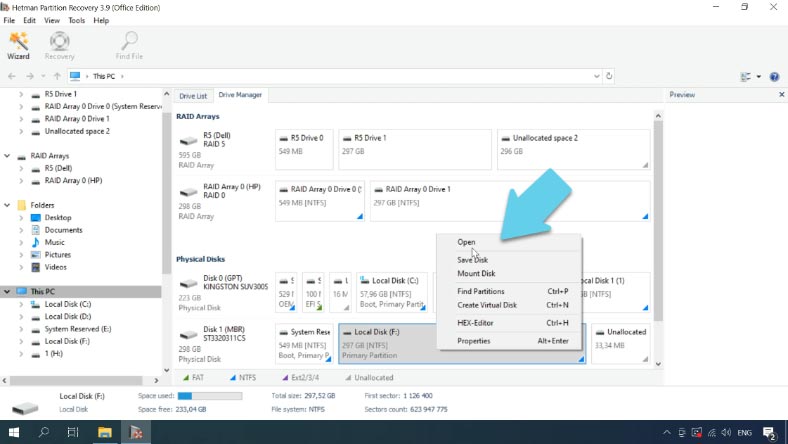This screenshot has width=788, height=444.
Task: Open Windows Start menu
Action: click(14, 432)
